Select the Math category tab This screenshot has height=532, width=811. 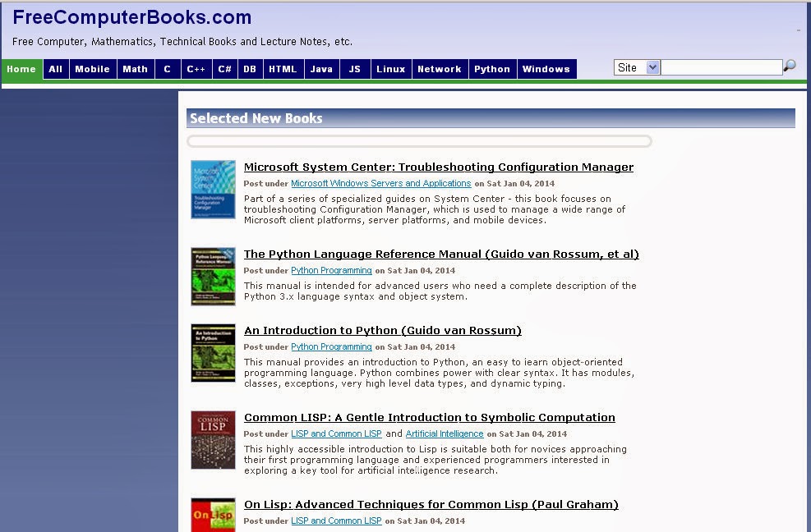[136, 69]
